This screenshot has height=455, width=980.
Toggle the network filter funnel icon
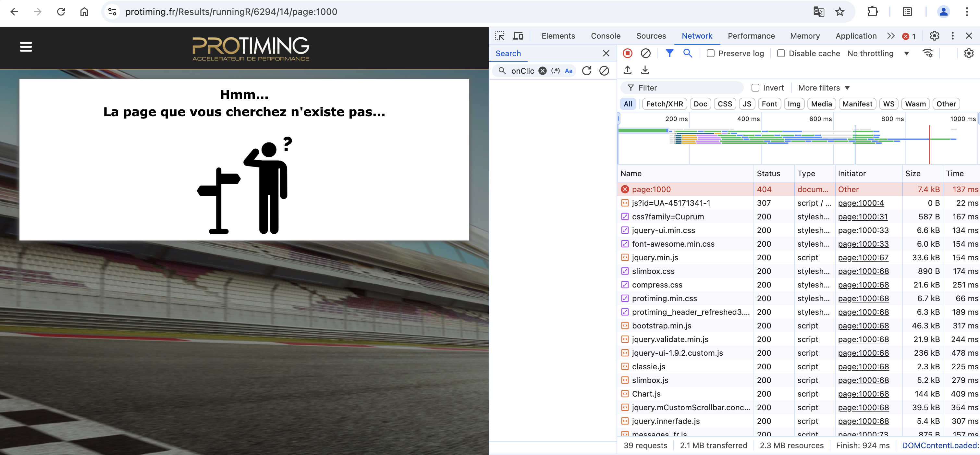[x=669, y=53]
